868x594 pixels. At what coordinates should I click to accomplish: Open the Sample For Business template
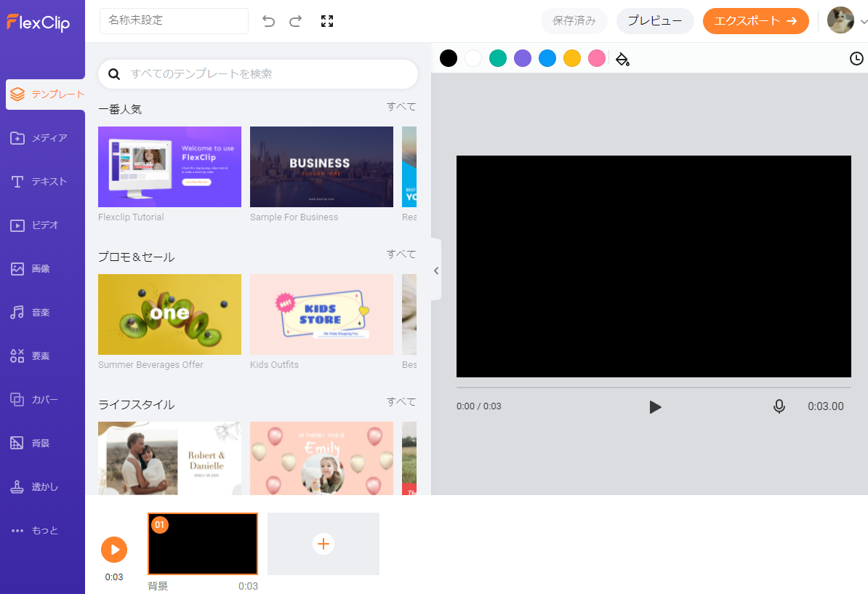(321, 166)
